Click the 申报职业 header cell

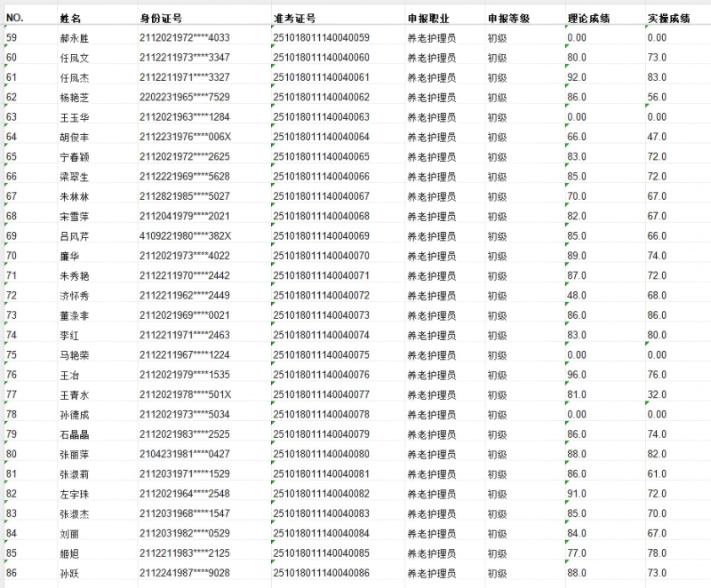(x=428, y=18)
